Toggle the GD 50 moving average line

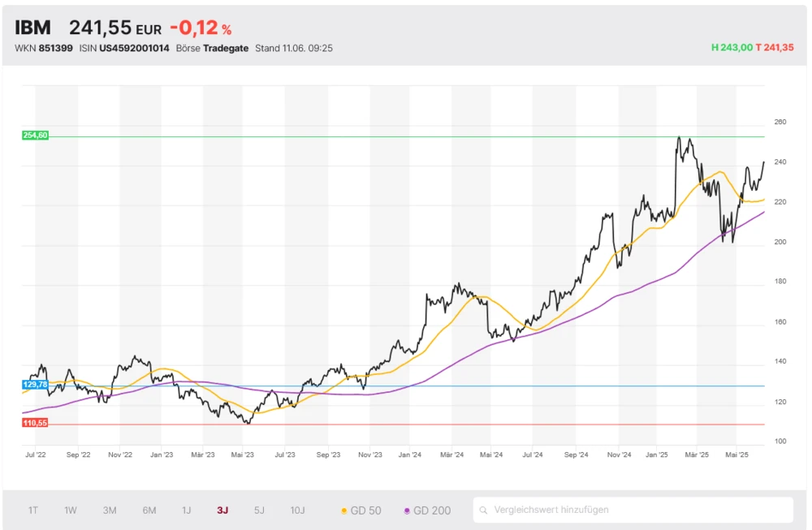tap(361, 511)
